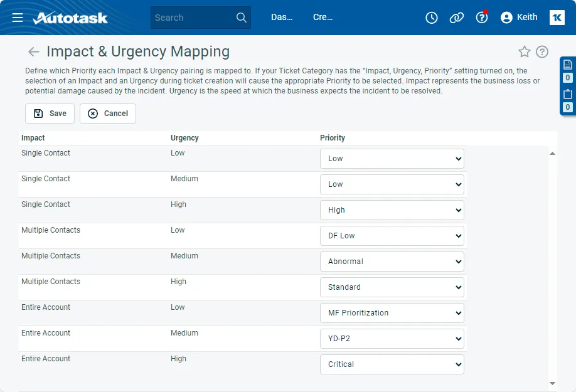Click the chain link icon in header

(x=457, y=18)
